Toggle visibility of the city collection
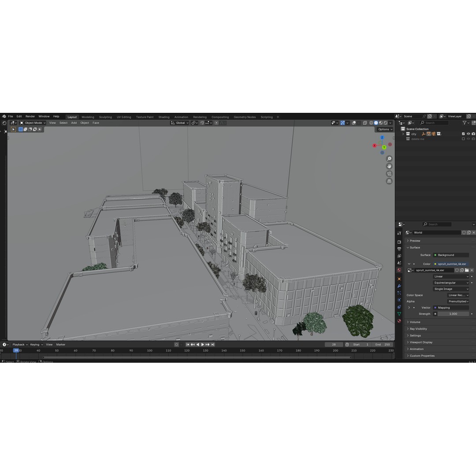Screen dimensions: 476x476 [468, 134]
